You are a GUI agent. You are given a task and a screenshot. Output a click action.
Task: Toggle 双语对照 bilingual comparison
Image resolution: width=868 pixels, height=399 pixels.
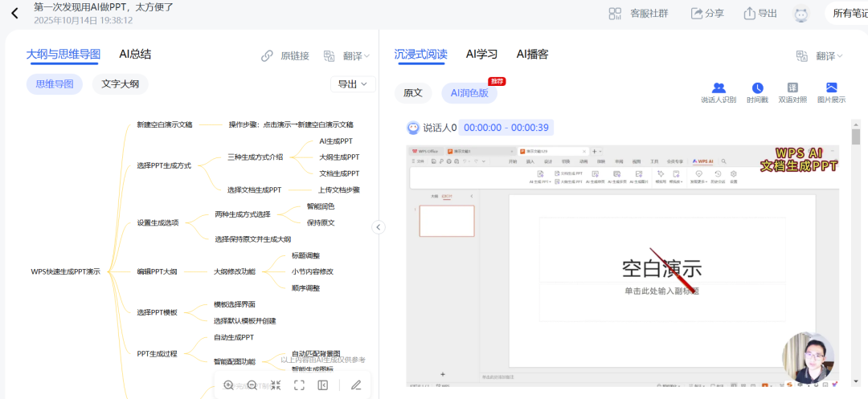coord(792,93)
